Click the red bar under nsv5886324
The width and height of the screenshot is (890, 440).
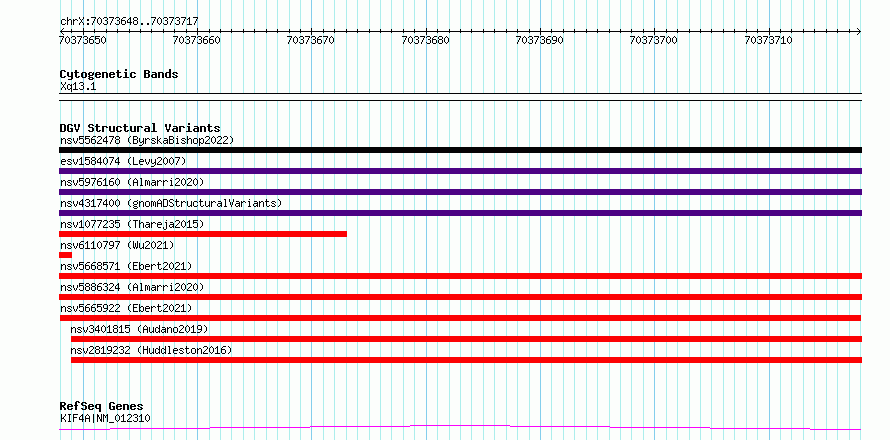coord(460,297)
